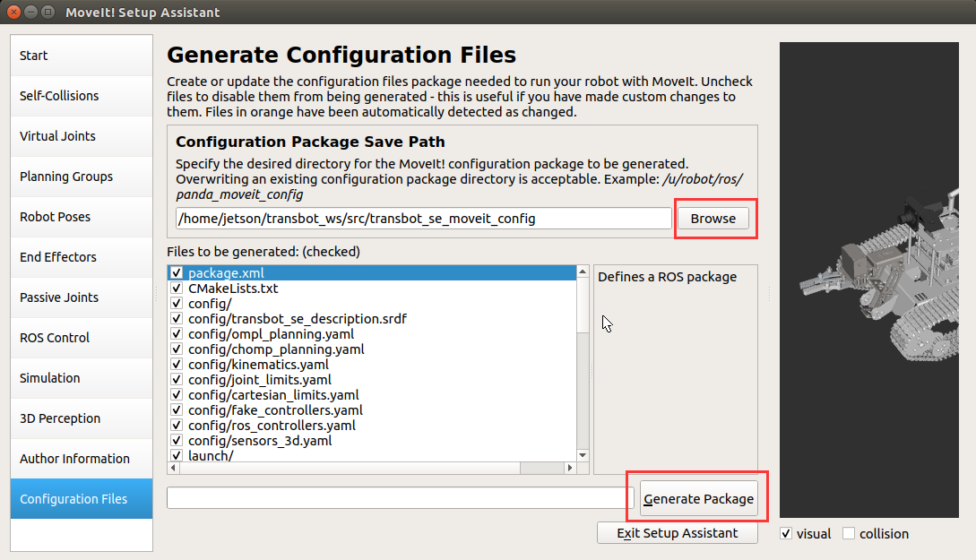The height and width of the screenshot is (560, 976).
Task: Select CMakeLists.txt file name in list
Action: tap(233, 289)
